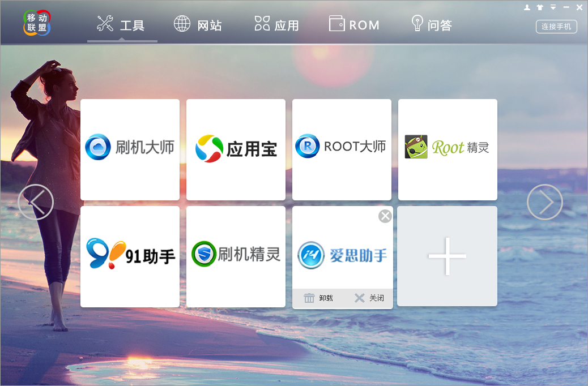Screen dimensions: 588x386
Task: Click the 连接手机 button
Action: [x=556, y=27]
